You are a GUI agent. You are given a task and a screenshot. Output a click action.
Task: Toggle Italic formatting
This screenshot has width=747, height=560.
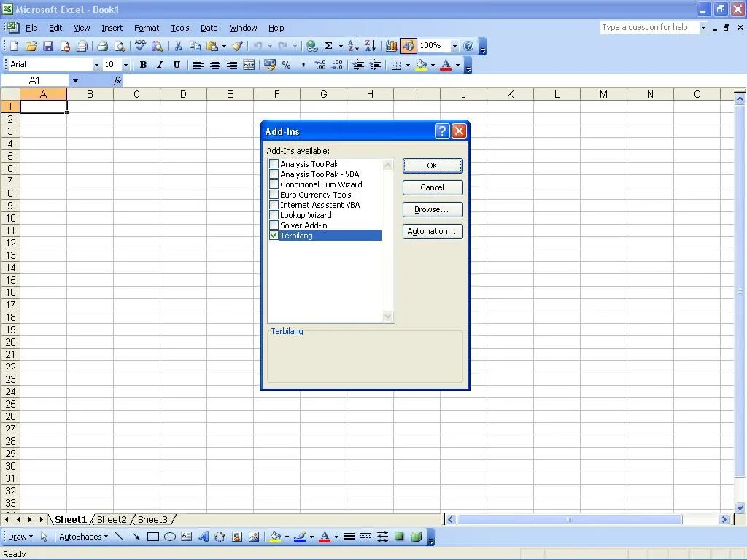point(160,65)
